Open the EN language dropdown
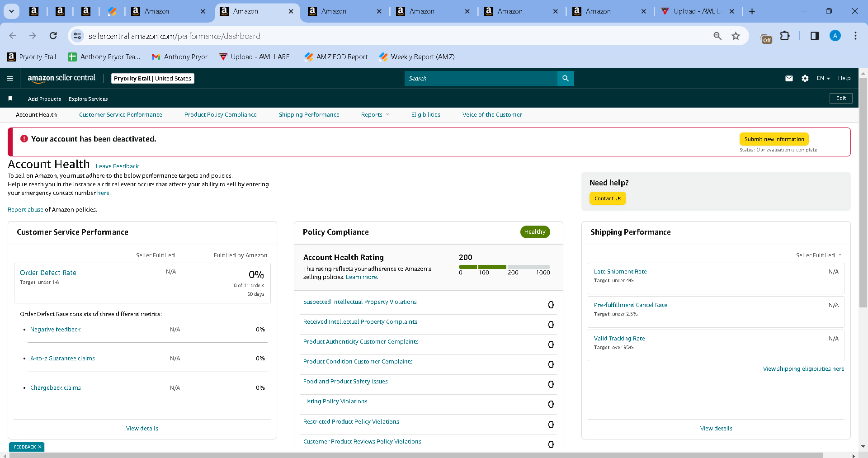 [x=823, y=78]
